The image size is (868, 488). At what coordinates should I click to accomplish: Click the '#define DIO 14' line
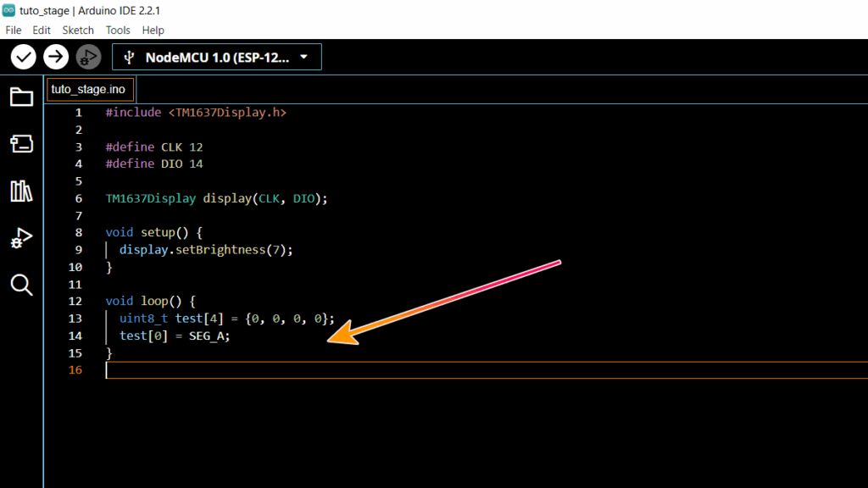154,164
